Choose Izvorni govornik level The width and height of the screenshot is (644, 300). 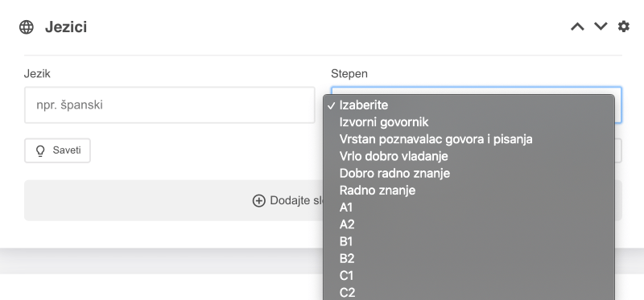(469, 122)
